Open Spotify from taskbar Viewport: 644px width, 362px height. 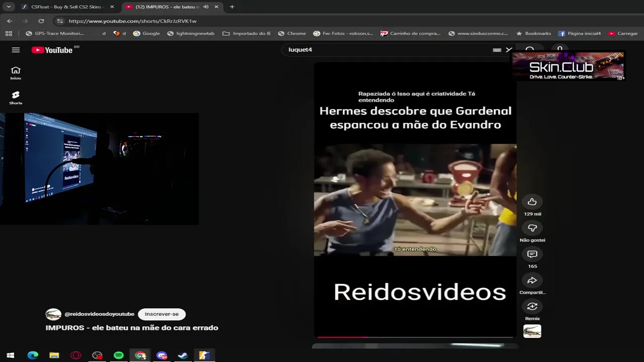point(119,355)
